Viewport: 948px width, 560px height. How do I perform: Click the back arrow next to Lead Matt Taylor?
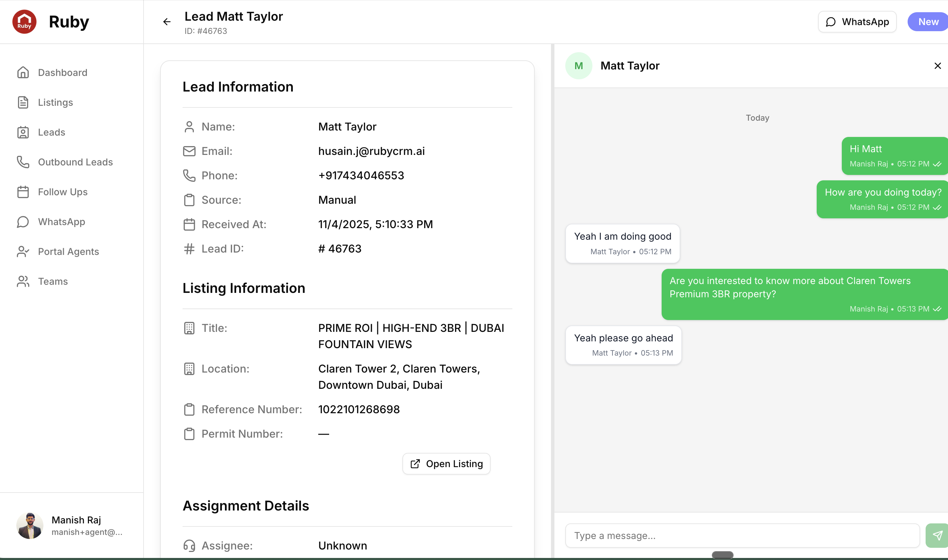tap(167, 22)
